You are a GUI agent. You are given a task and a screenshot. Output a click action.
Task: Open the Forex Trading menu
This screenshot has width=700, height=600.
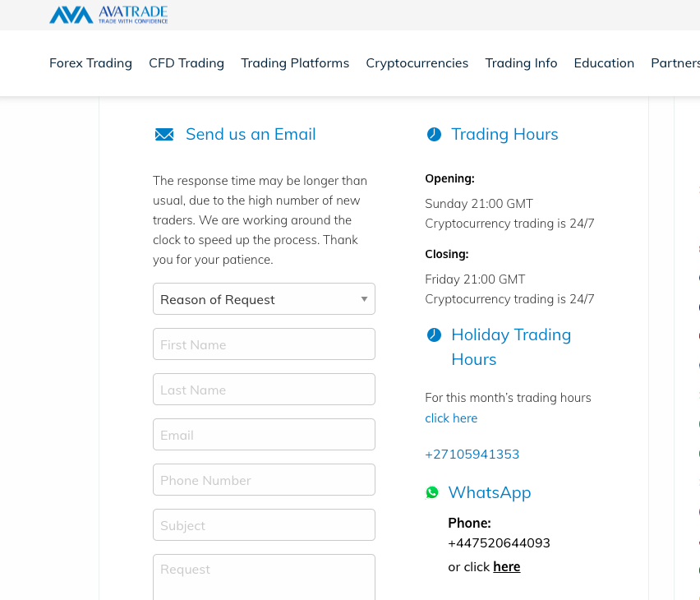click(x=90, y=63)
